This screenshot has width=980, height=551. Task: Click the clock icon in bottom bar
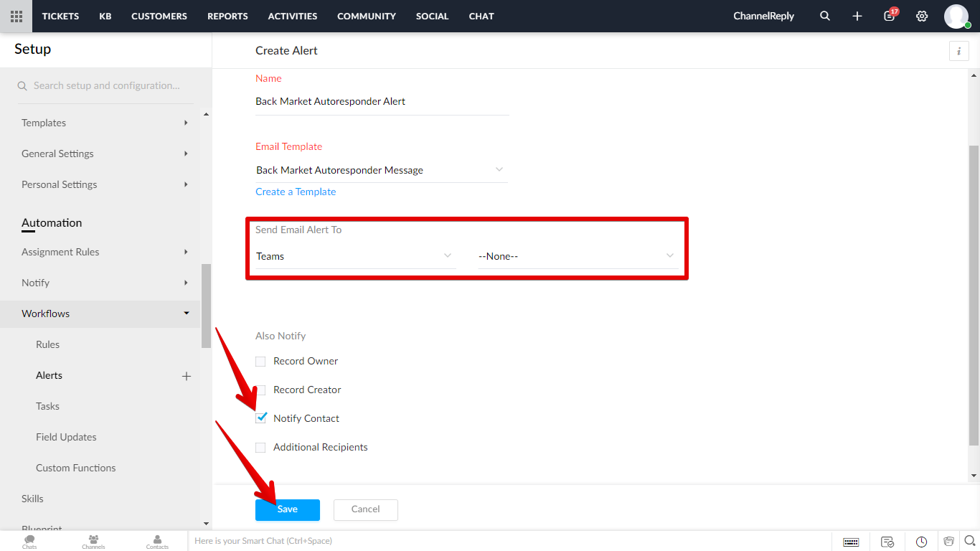[x=921, y=542]
